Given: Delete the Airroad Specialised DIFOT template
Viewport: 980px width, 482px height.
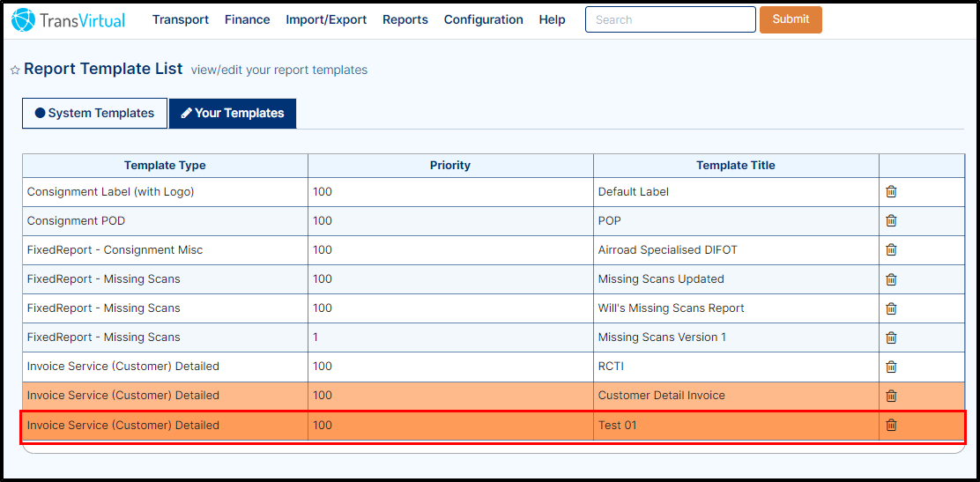Looking at the screenshot, I should [891, 249].
